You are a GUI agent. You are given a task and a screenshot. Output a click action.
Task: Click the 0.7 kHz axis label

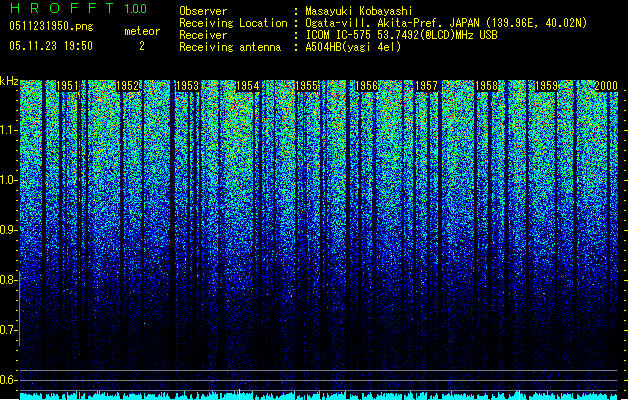(9, 330)
